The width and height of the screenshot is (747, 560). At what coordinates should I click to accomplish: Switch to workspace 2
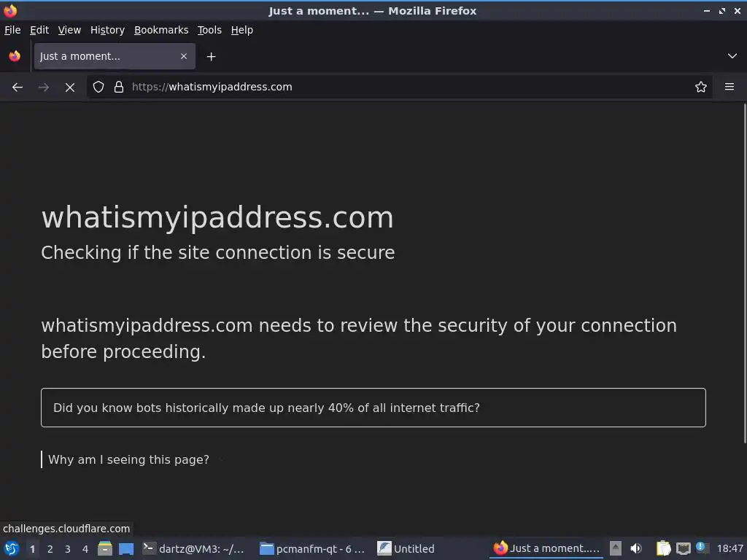50,548
